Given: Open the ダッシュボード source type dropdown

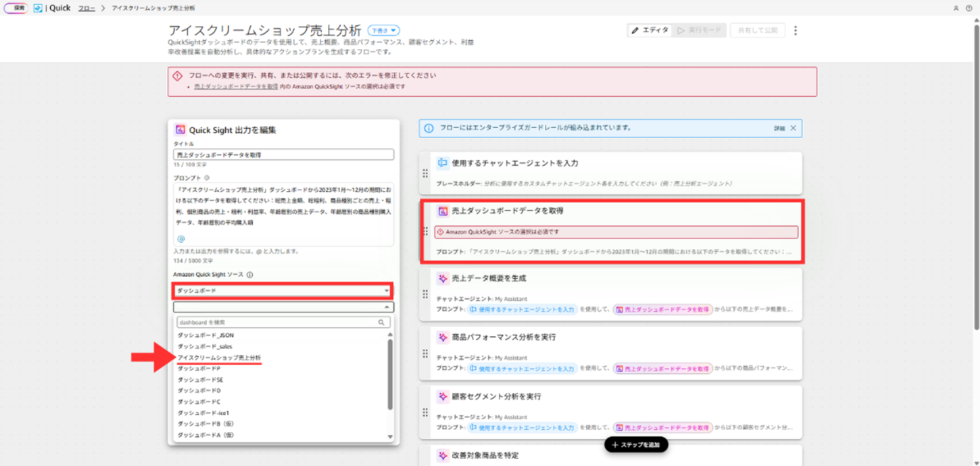Looking at the screenshot, I should [282, 290].
